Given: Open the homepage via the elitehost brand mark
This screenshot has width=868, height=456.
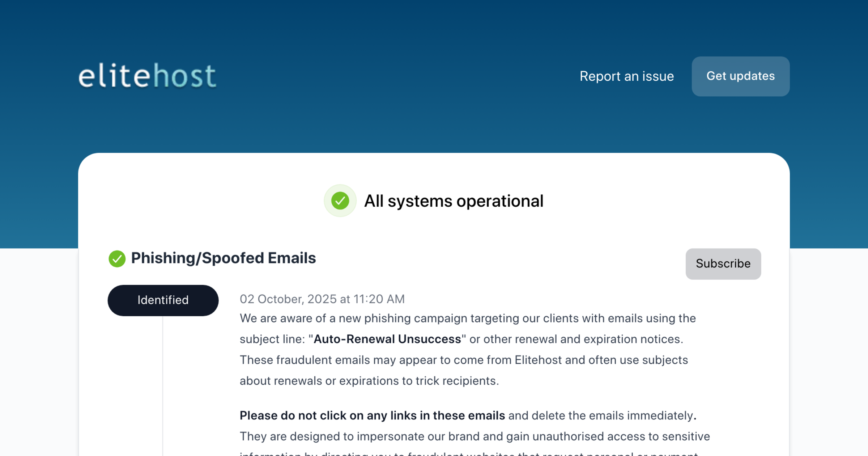Looking at the screenshot, I should point(147,76).
